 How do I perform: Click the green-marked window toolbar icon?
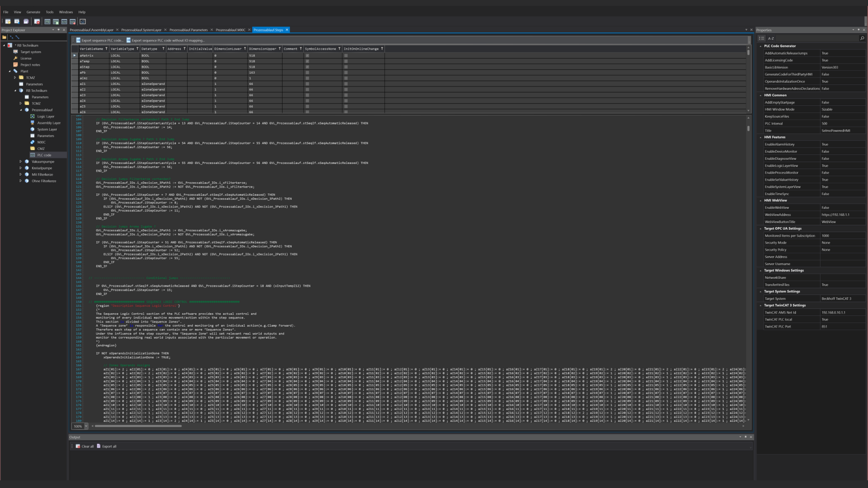(x=56, y=21)
